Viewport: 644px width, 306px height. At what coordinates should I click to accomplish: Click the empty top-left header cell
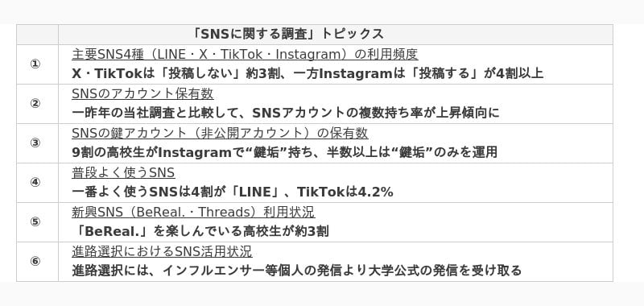(37, 35)
